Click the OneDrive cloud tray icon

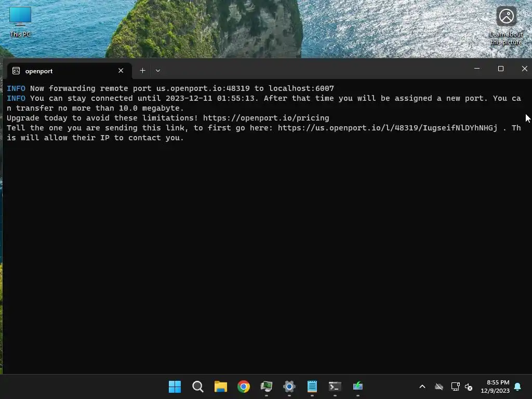click(x=439, y=387)
